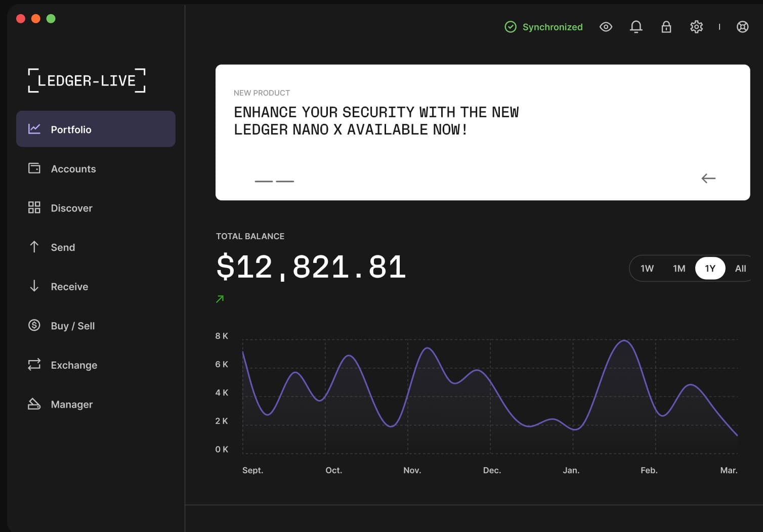Minimize window with orange button
This screenshot has height=532, width=763.
tap(36, 19)
